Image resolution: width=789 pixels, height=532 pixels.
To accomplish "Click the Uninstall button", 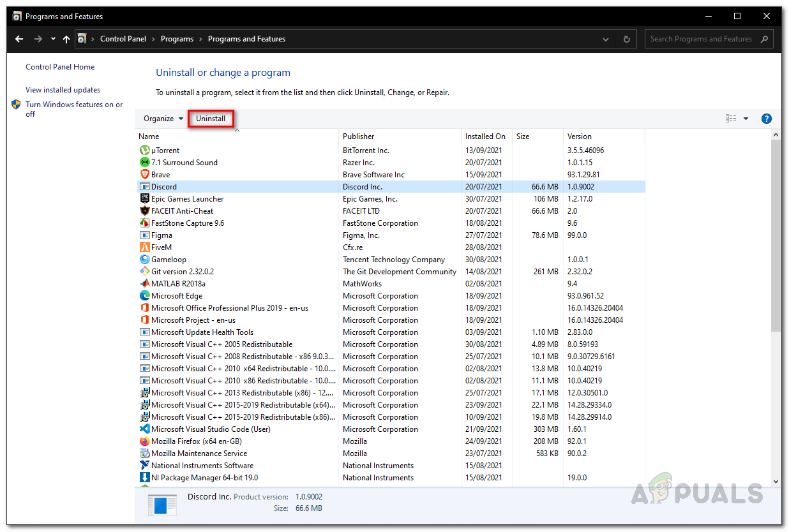I will coord(211,119).
